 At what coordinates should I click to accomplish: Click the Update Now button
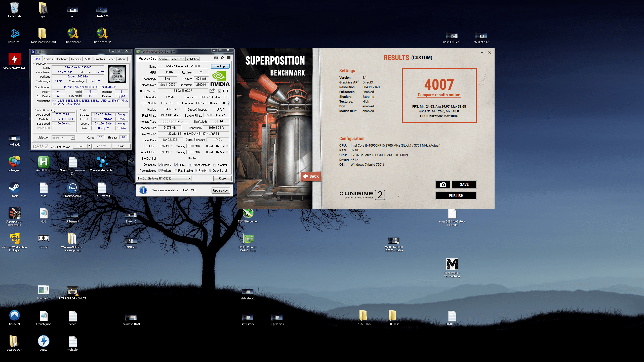221,191
